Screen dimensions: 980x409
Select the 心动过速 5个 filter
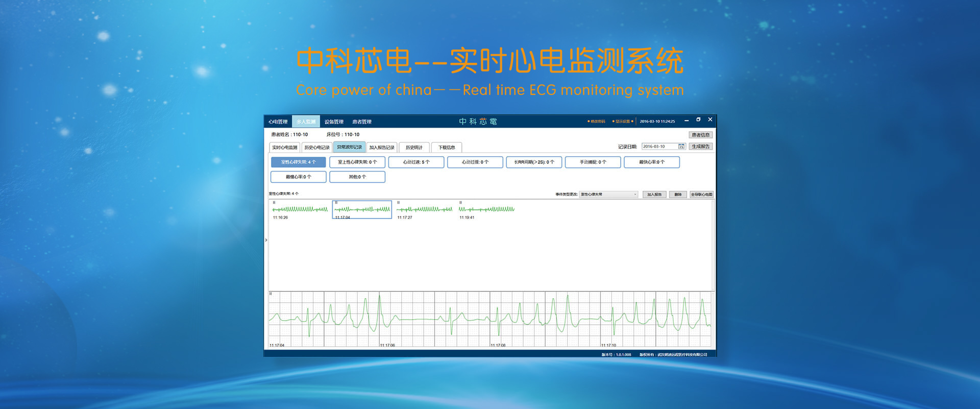416,162
